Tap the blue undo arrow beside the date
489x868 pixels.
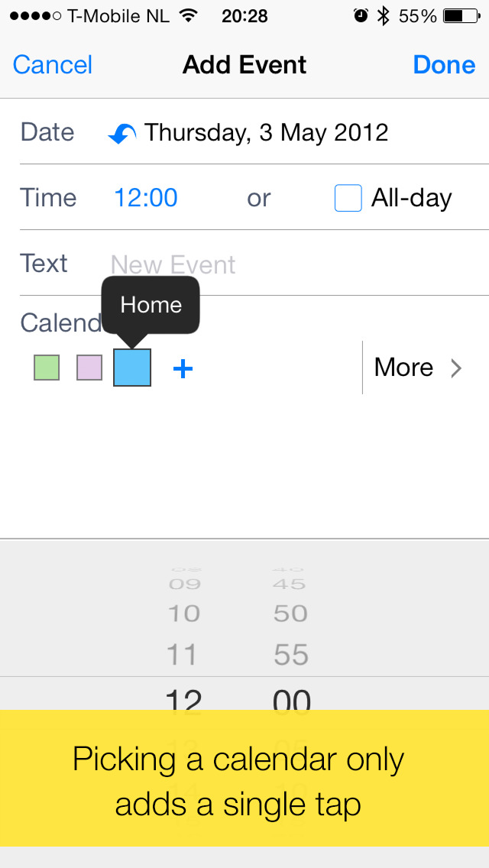pyautogui.click(x=122, y=134)
